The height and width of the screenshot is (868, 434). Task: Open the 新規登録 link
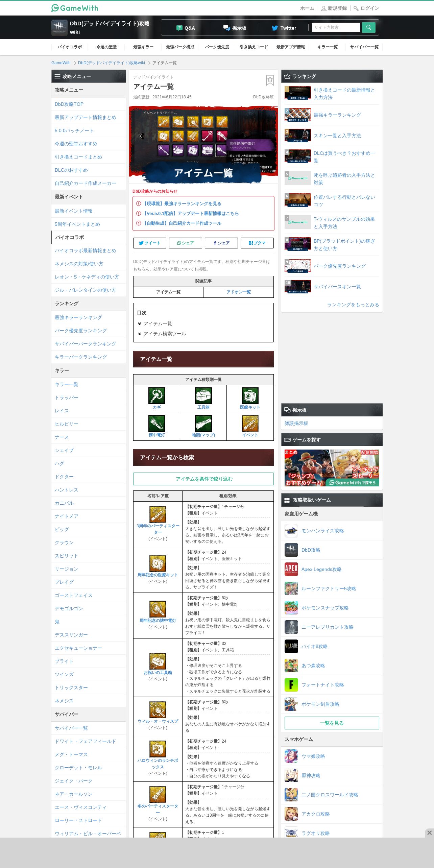pyautogui.click(x=334, y=8)
